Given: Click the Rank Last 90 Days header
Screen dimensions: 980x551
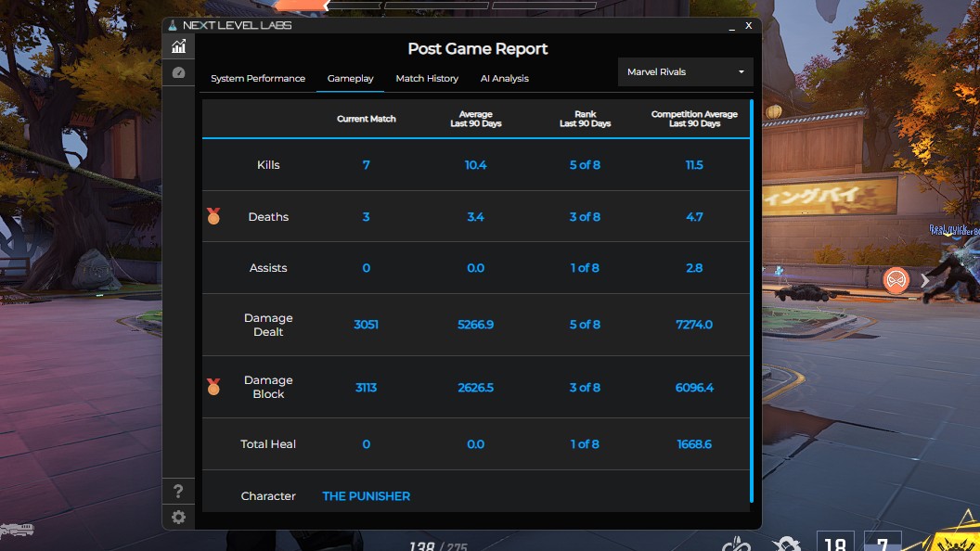Looking at the screenshot, I should pos(585,119).
